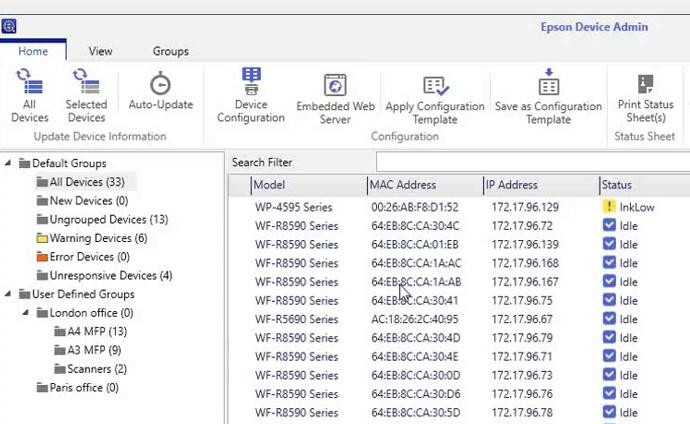Click Save as Configuration Template icon

pyautogui.click(x=549, y=82)
